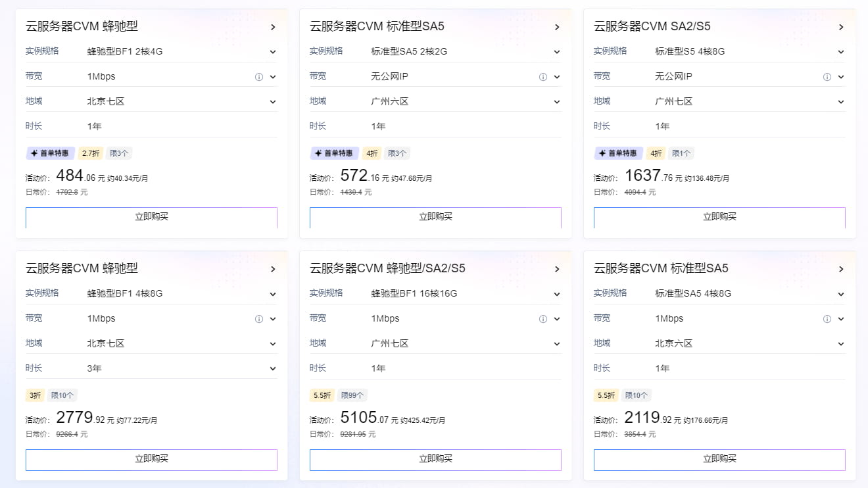868x488 pixels.
Task: Click the 2.7折 discount tag
Action: click(90, 153)
